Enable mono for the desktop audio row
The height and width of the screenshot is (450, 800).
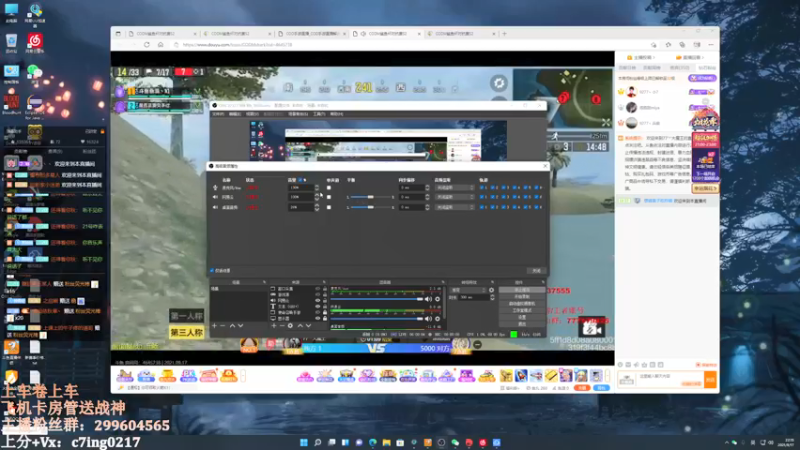coord(329,207)
